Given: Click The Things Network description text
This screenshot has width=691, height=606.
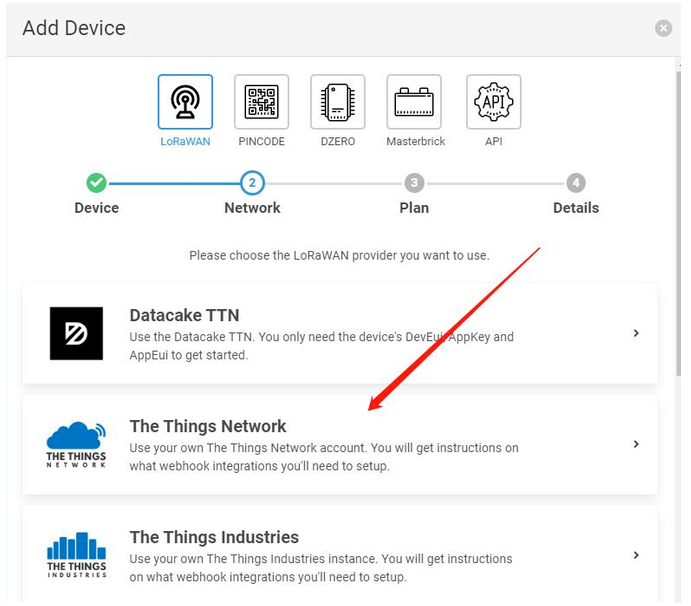Looking at the screenshot, I should click(324, 457).
